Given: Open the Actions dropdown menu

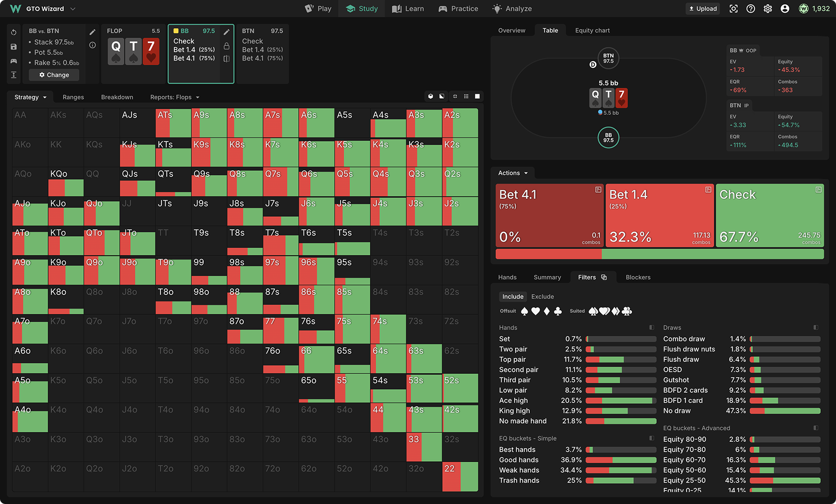Looking at the screenshot, I should click(513, 173).
